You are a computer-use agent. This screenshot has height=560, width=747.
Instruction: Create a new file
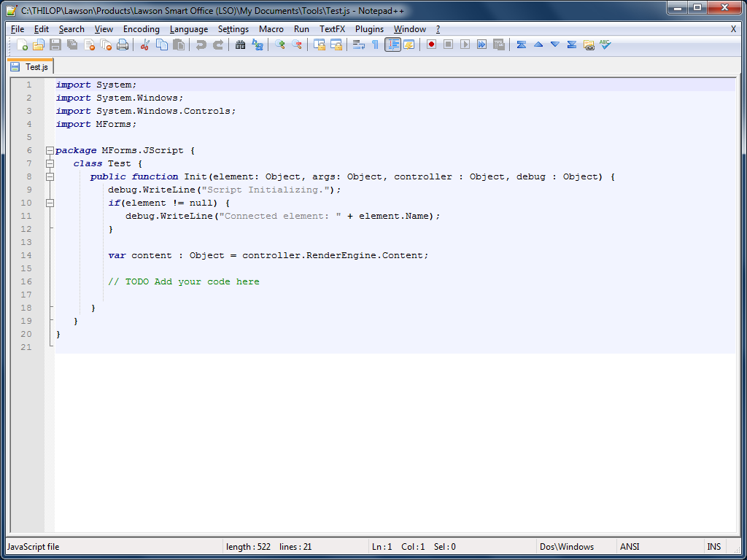pyautogui.click(x=21, y=44)
